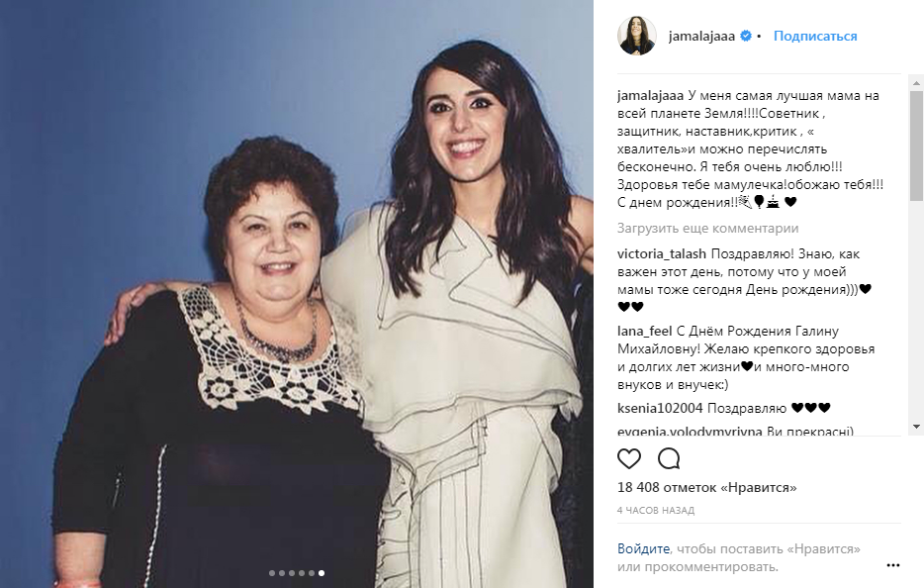Select the last carousel dot indicator
The image size is (924, 588).
(x=322, y=573)
